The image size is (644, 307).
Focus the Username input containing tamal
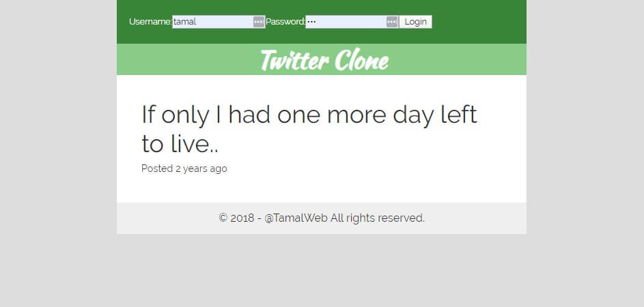pos(219,22)
